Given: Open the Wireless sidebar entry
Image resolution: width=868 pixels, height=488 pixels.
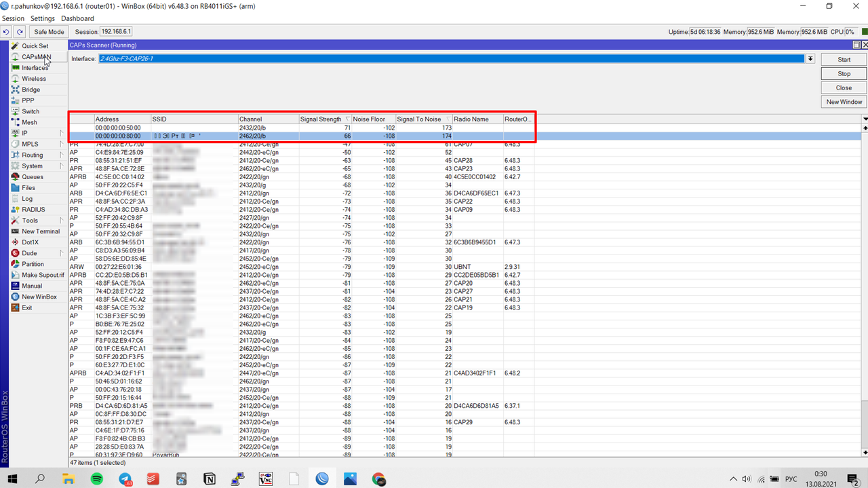Looking at the screenshot, I should [x=34, y=79].
